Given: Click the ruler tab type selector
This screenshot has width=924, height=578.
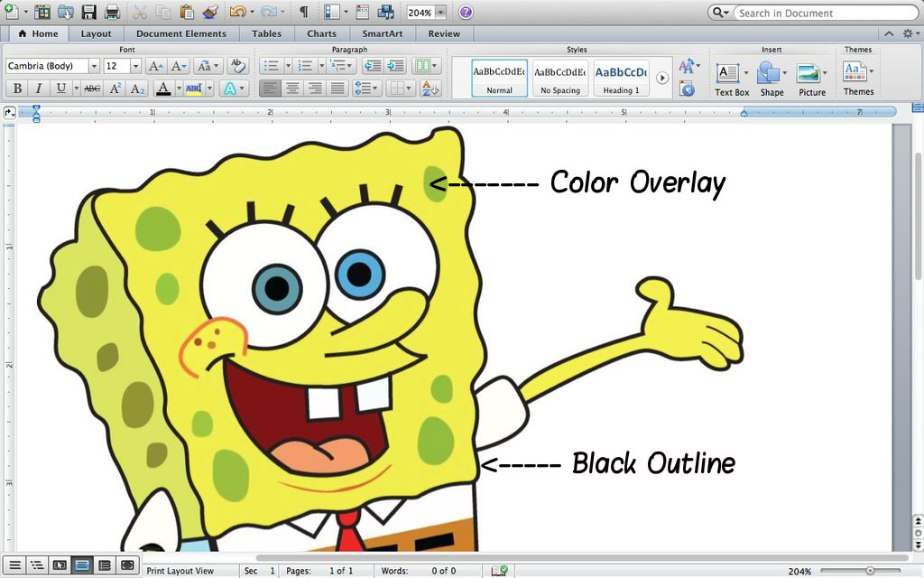Looking at the screenshot, I should pyautogui.click(x=9, y=112).
